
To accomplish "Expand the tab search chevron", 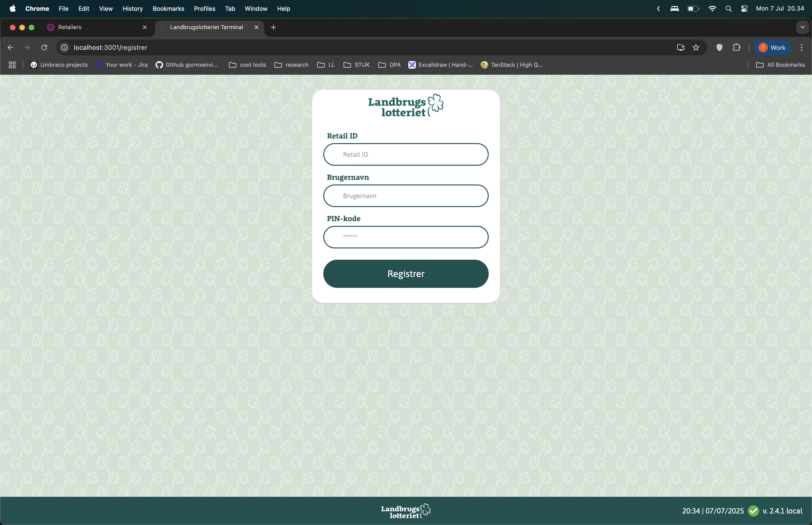I will click(x=802, y=27).
